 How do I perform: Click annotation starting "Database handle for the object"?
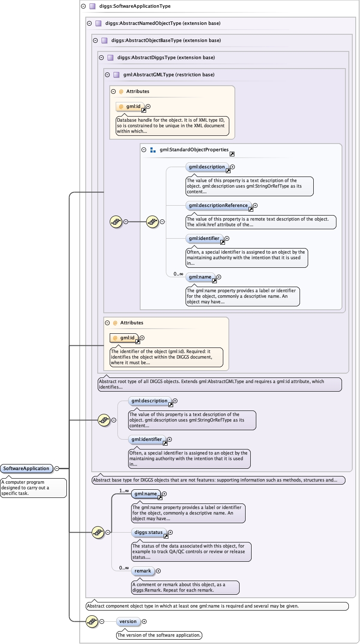pos(172,126)
